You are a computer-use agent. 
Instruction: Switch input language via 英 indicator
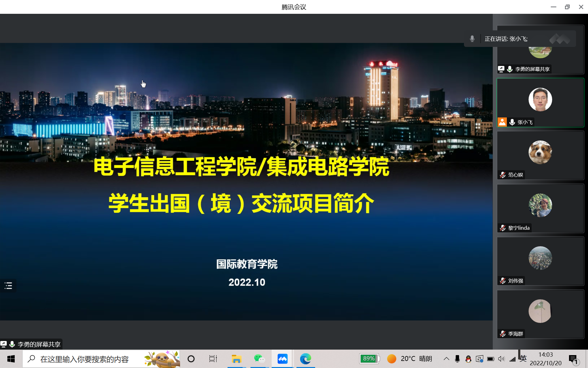point(523,358)
